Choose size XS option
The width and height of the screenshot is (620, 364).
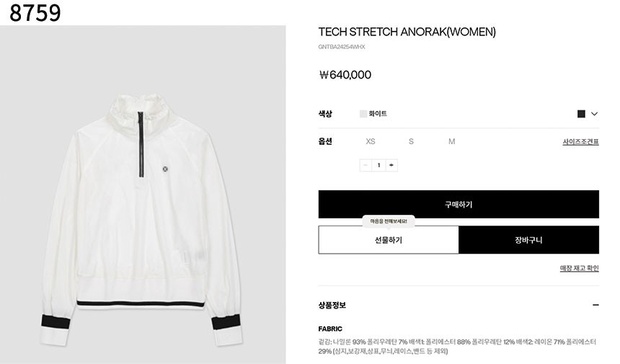pyautogui.click(x=371, y=141)
